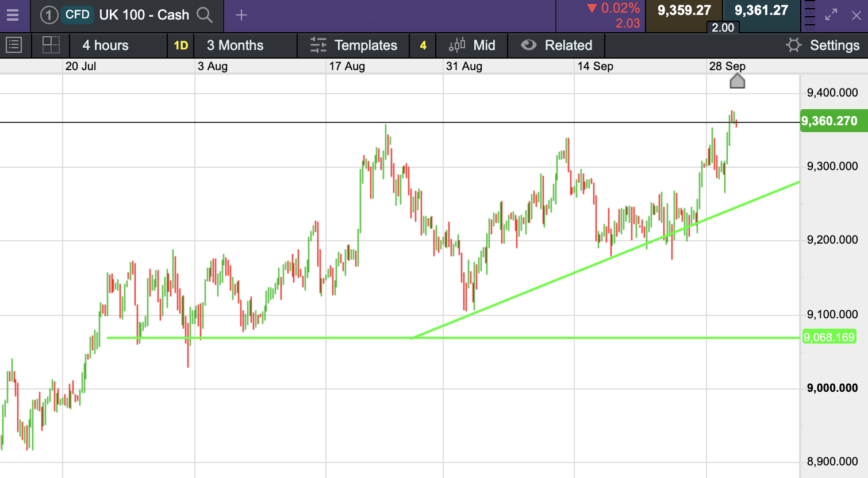Expand chart to full screen
The image size is (868, 478).
pyautogui.click(x=831, y=15)
